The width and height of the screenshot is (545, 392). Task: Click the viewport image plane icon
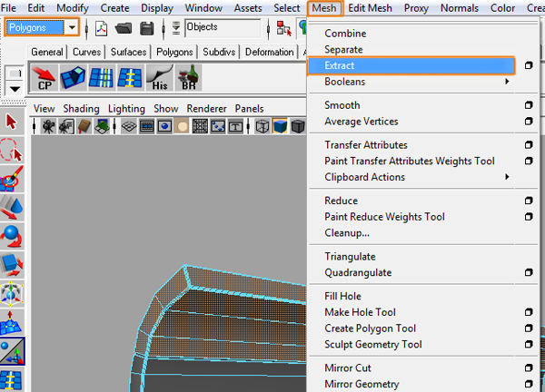(x=102, y=127)
